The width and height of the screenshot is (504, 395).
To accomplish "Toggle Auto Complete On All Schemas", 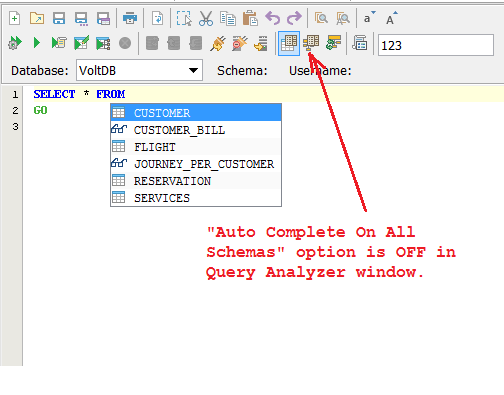I will (x=311, y=43).
